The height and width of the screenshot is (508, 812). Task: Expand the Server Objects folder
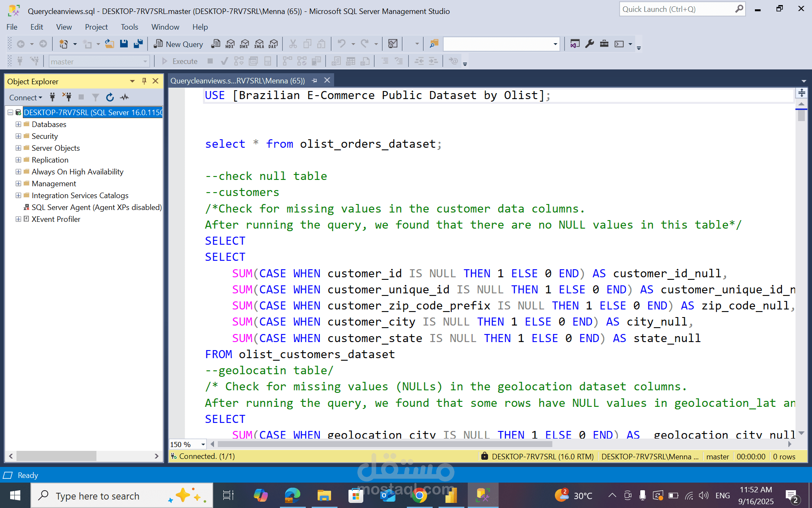[18, 148]
